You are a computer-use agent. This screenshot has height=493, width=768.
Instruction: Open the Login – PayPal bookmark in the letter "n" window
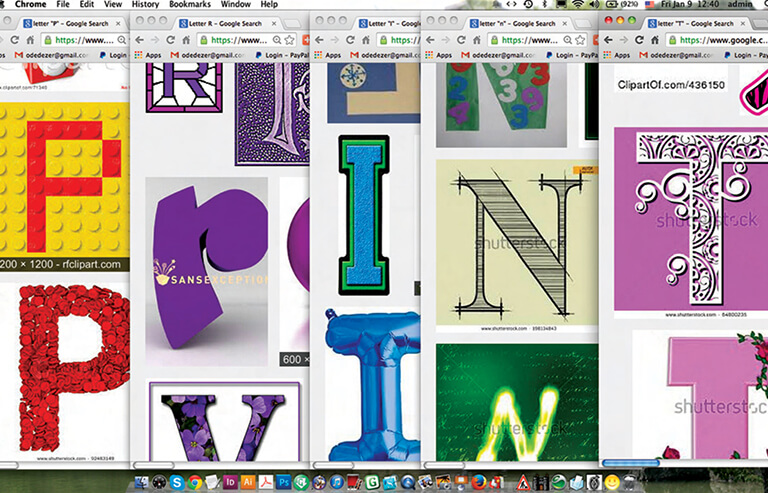pyautogui.click(x=572, y=55)
